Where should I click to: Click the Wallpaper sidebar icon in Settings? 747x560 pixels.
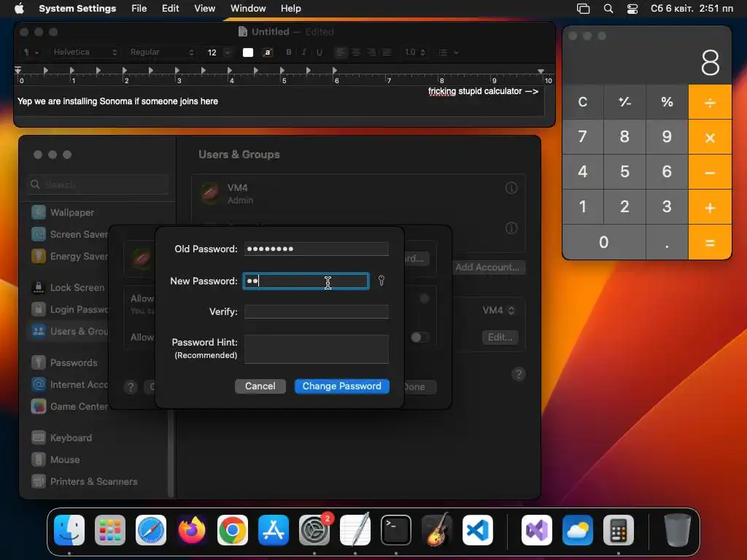(x=39, y=212)
